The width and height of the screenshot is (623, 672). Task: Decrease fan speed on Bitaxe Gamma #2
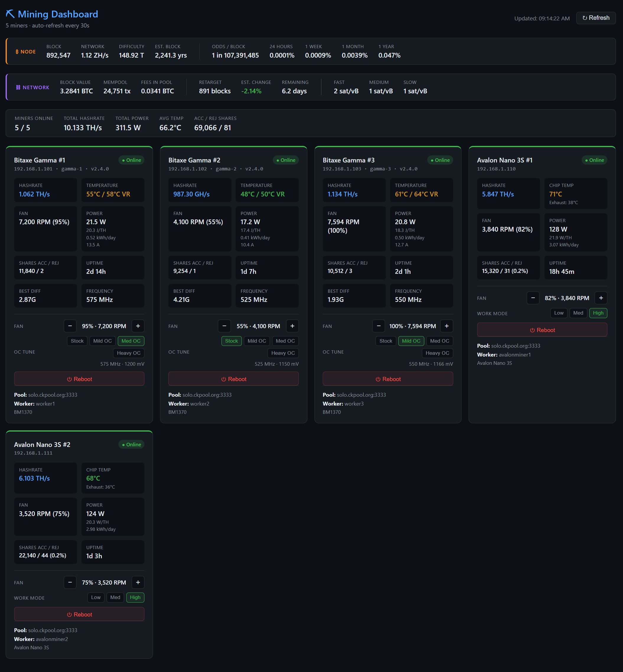[x=224, y=326]
